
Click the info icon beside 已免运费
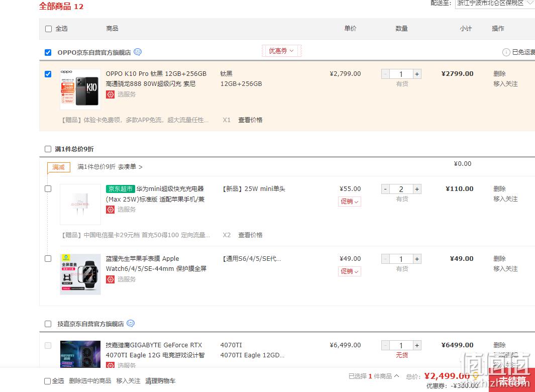[506, 52]
